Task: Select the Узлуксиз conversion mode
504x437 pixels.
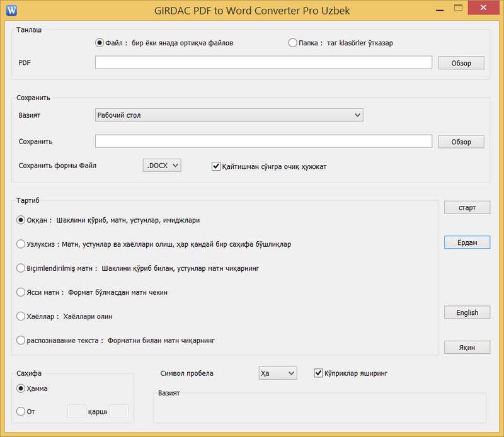Action: click(x=21, y=244)
